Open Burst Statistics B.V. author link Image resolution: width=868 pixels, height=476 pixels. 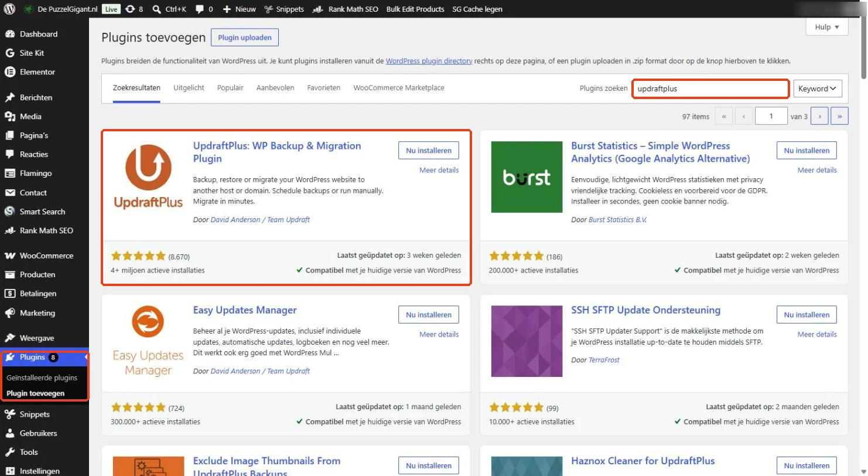click(617, 220)
